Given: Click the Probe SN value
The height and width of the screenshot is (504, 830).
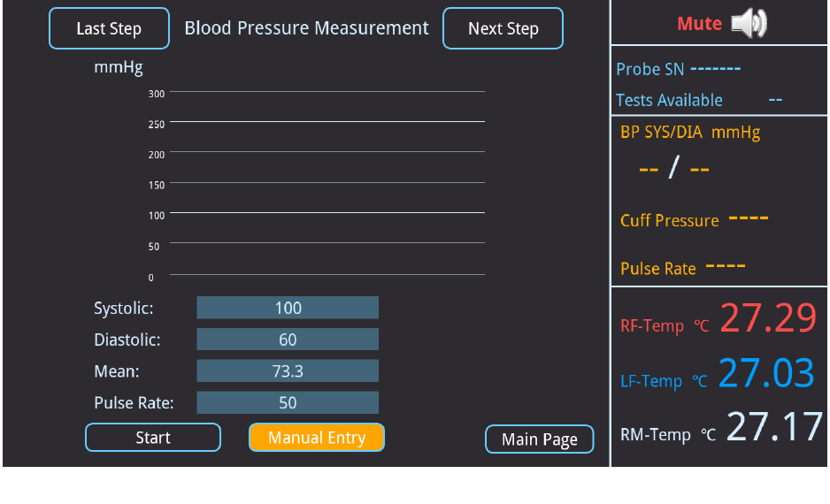Looking at the screenshot, I should [715, 69].
